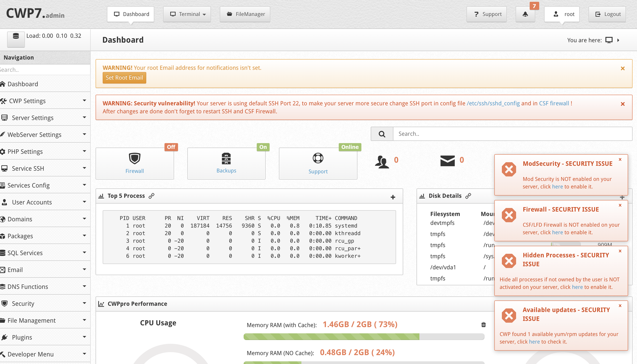Open the DNS Functions sidebar menu

pos(45,286)
